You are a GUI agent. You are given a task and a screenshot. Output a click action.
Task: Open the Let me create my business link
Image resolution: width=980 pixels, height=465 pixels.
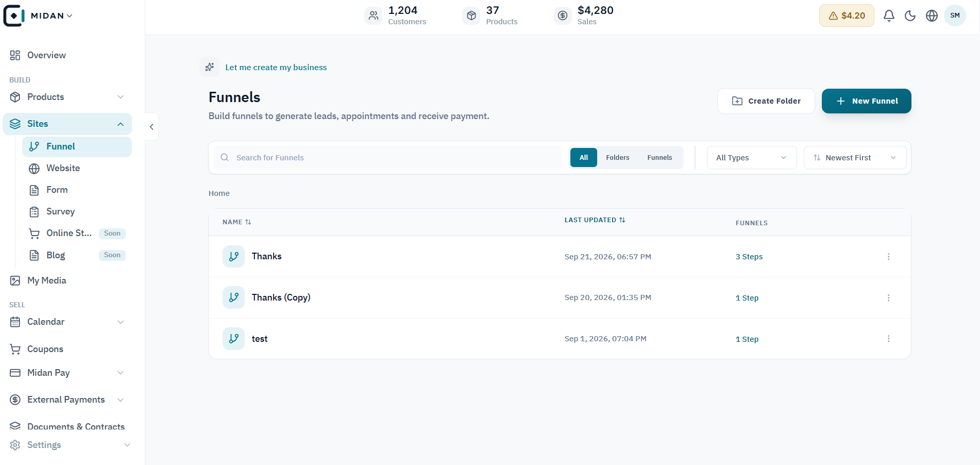[x=276, y=68]
